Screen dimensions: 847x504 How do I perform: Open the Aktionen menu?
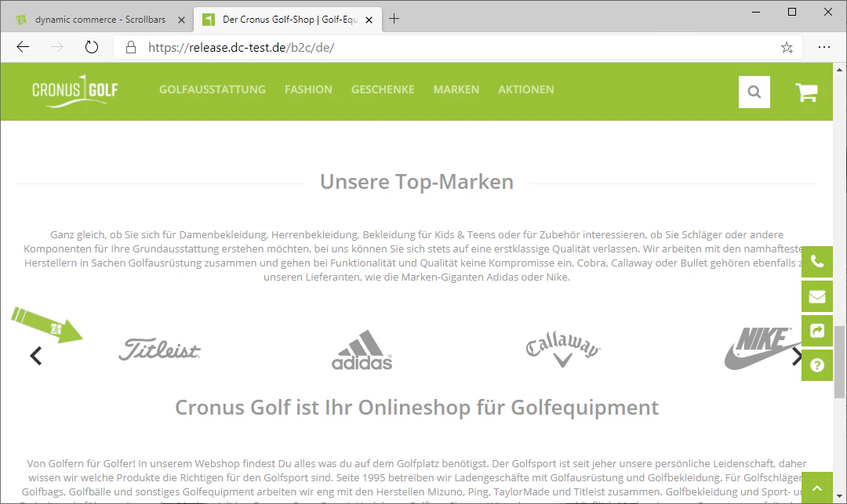coord(526,89)
